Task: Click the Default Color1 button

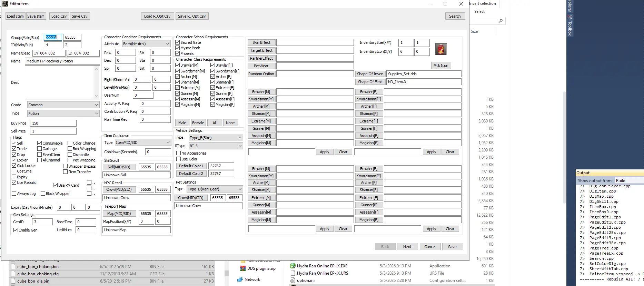Action: 191,166
